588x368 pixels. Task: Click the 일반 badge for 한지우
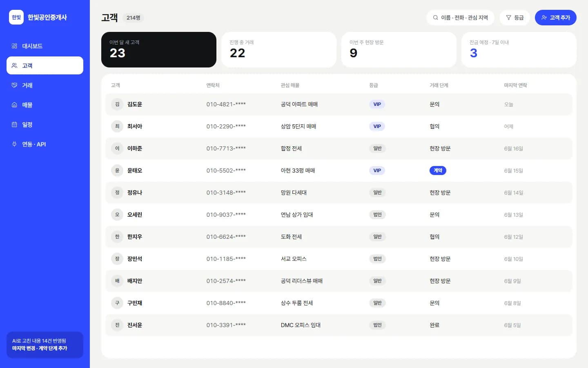[377, 237]
